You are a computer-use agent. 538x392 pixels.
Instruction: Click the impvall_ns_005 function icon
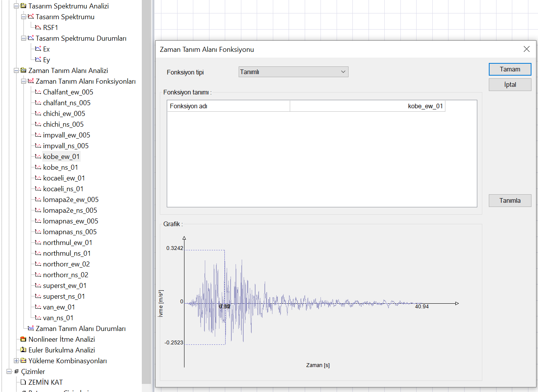pos(38,146)
